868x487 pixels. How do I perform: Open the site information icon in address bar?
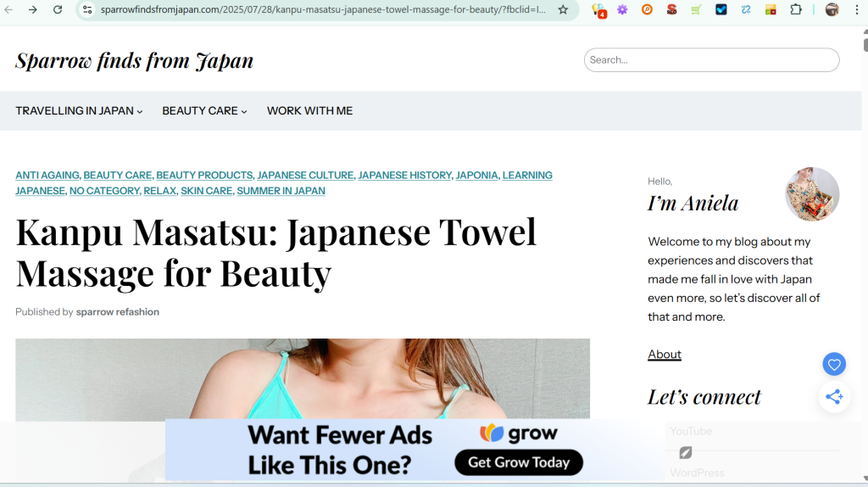(x=87, y=9)
